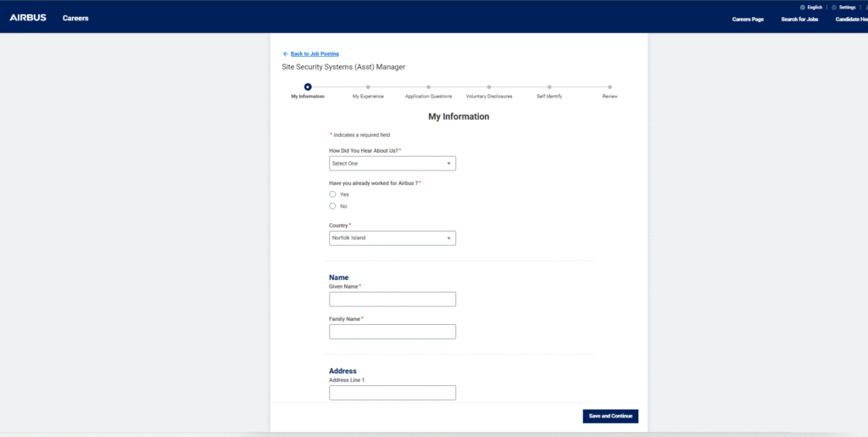Click the back arrow beside Back to Job Posting
This screenshot has height=437, width=868.
pos(286,53)
